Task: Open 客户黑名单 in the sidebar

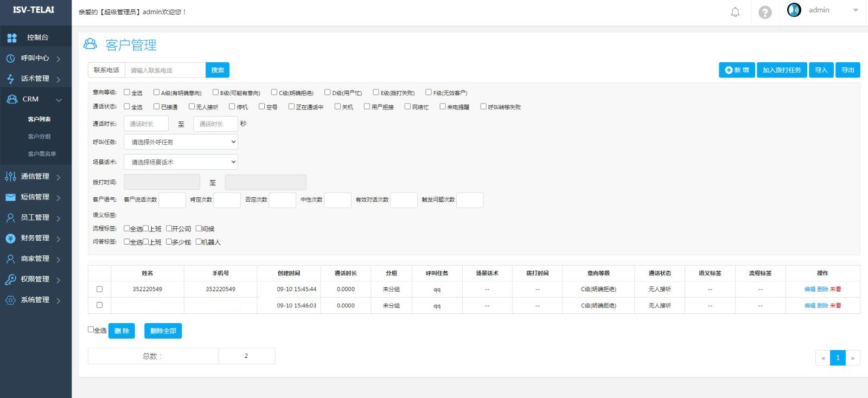Action: pyautogui.click(x=42, y=154)
